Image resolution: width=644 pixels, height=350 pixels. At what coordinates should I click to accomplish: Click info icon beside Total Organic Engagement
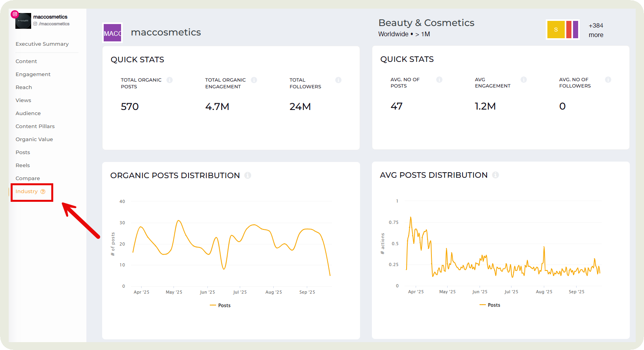coord(254,80)
